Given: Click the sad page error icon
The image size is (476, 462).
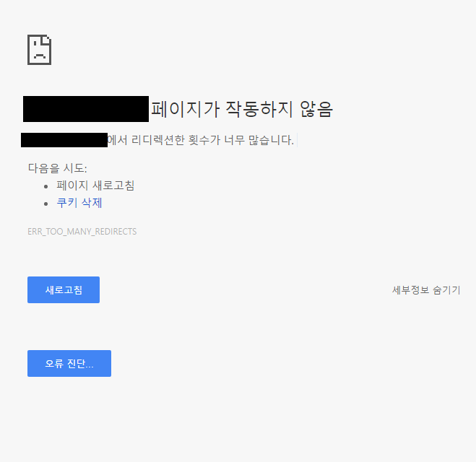Looking at the screenshot, I should (39, 50).
